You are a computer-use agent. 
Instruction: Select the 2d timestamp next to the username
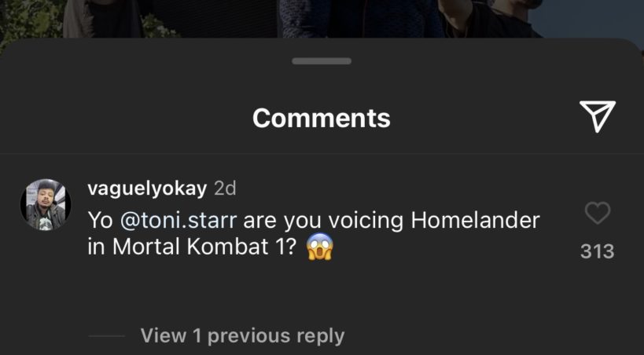click(x=225, y=188)
